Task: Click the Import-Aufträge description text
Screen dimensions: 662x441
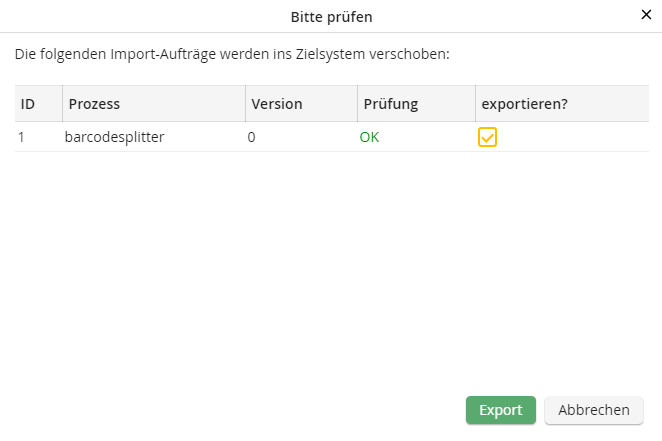Action: [232, 53]
